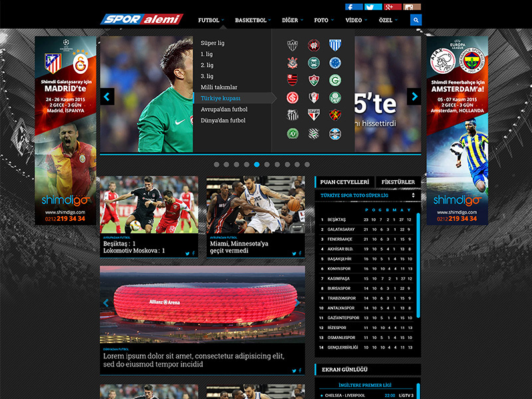Choose the Cruzeiro blue star crest

(x=335, y=63)
